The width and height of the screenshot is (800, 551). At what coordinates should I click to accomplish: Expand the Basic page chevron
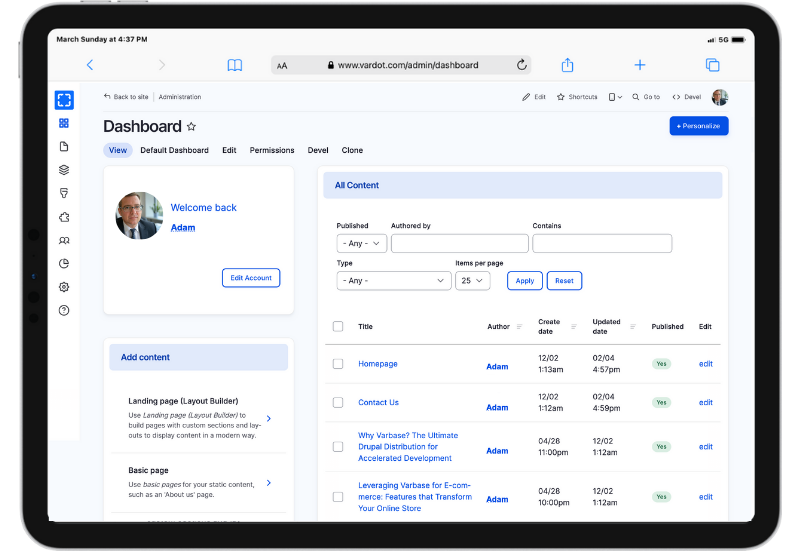pyautogui.click(x=269, y=483)
